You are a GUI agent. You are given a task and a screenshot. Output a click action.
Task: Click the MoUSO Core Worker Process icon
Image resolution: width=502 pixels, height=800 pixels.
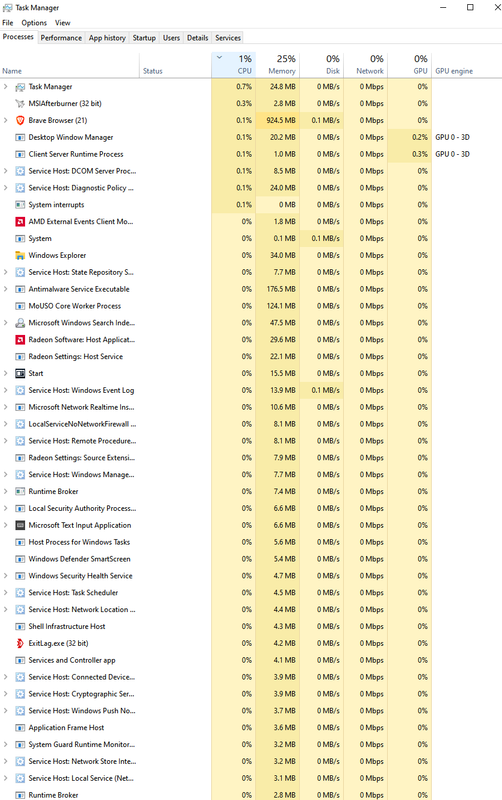coord(20,306)
